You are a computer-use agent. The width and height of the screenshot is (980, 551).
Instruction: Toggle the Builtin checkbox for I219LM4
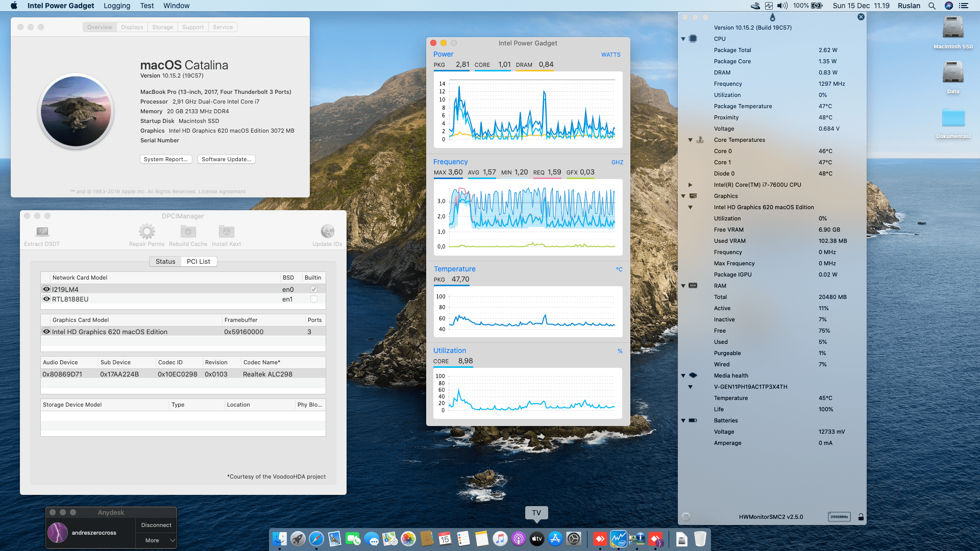coord(313,289)
